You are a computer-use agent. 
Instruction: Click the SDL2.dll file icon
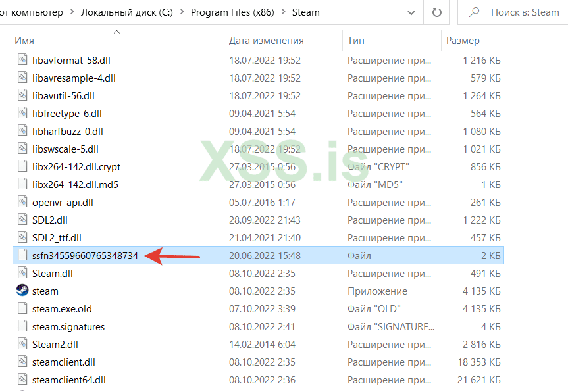click(22, 219)
